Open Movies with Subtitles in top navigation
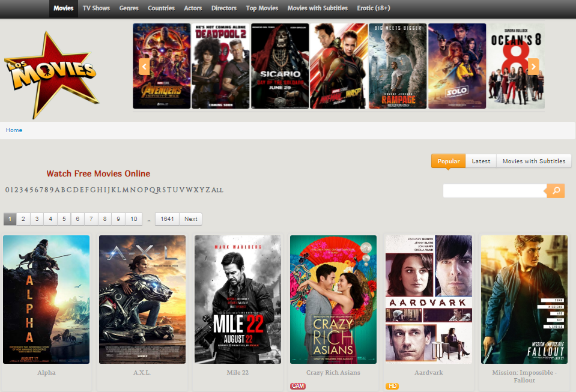This screenshot has width=576, height=392. (318, 8)
